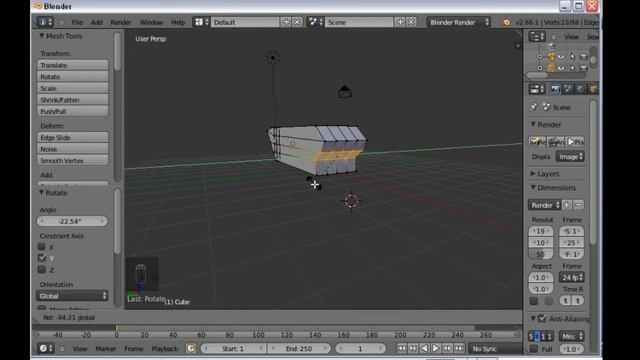Toggle the Border checkbox under Aspect
Screen dimensions: 640x360
[x=533, y=301]
